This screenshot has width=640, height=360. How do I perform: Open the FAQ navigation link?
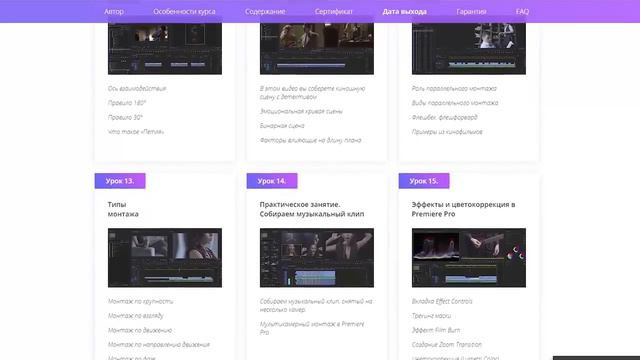coord(522,11)
